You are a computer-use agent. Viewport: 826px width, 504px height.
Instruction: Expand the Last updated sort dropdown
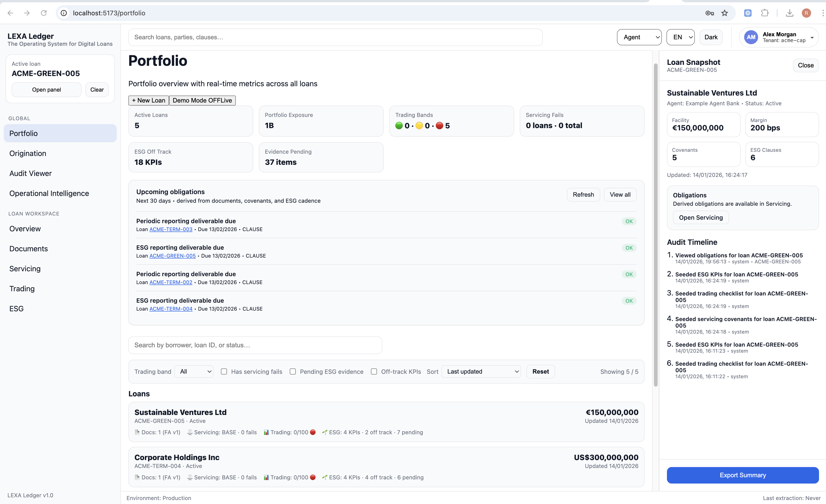[x=481, y=372]
